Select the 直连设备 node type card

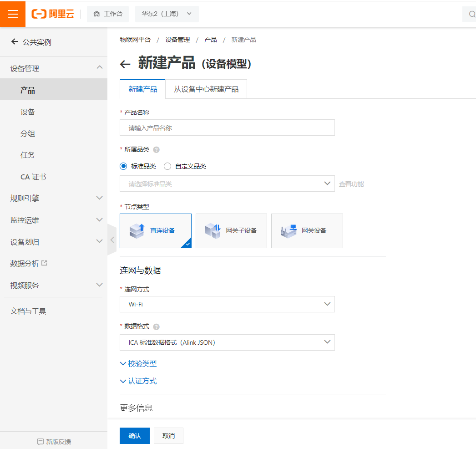tap(156, 231)
